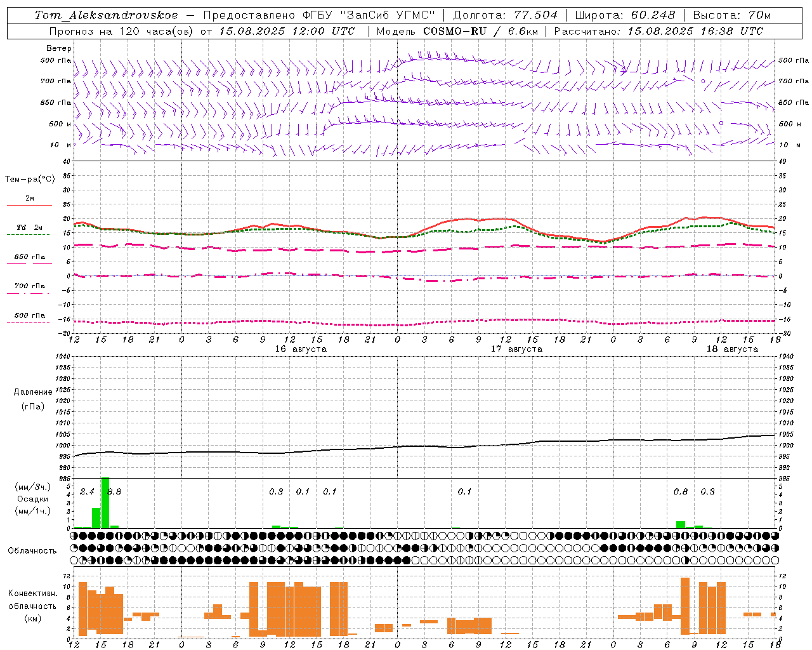Click the 2м temperature legend line sample
Viewport: 812px width, 650px height.
click(30, 205)
